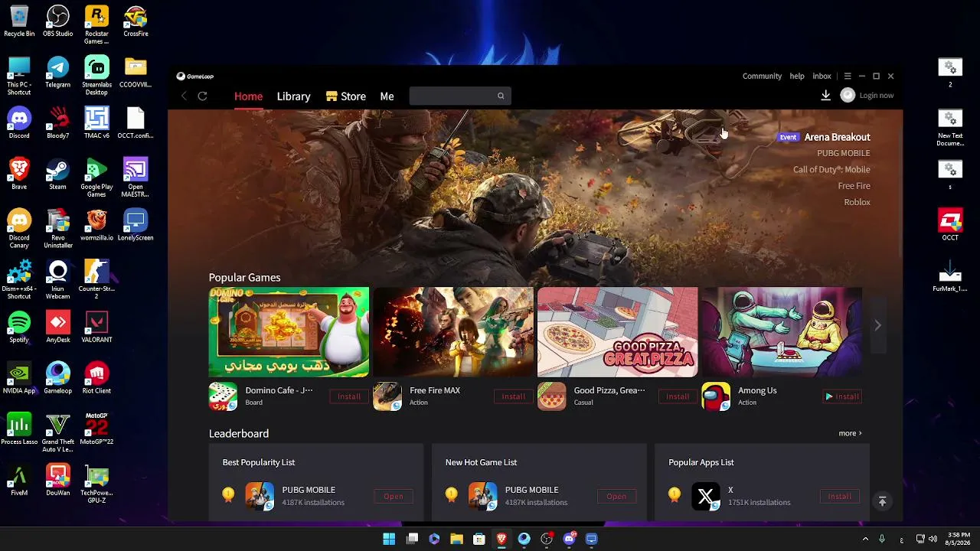Open the GameLoop downloads icon
This screenshot has height=551, width=980.
825,95
